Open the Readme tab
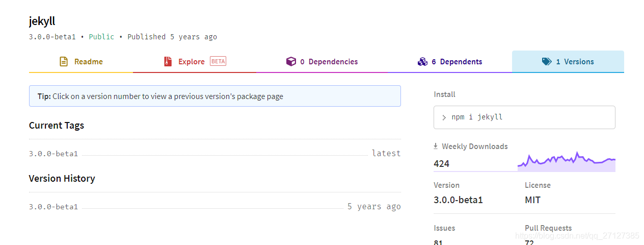The width and height of the screenshot is (644, 245). [x=81, y=62]
